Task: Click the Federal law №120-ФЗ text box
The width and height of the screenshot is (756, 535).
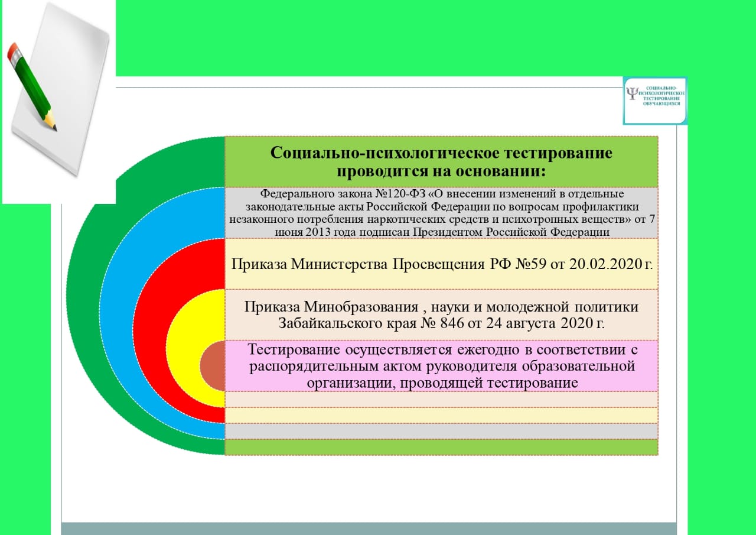Action: click(x=441, y=213)
